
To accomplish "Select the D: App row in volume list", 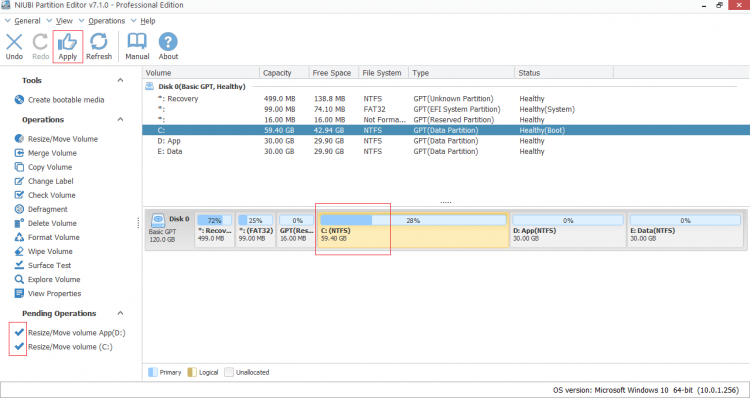I will point(446,141).
